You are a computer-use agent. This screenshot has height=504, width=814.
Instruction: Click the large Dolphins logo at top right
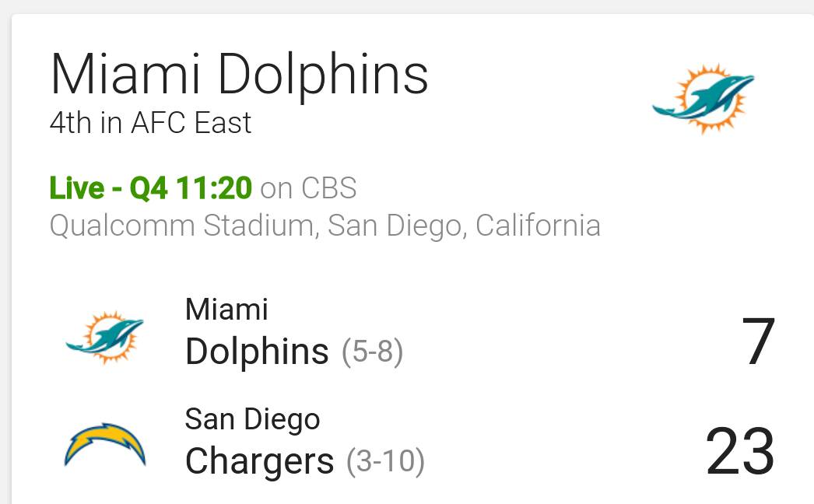(703, 99)
